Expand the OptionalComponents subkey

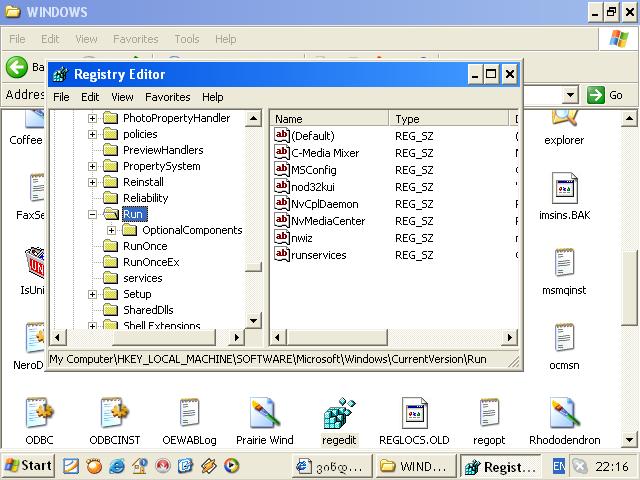pos(111,230)
